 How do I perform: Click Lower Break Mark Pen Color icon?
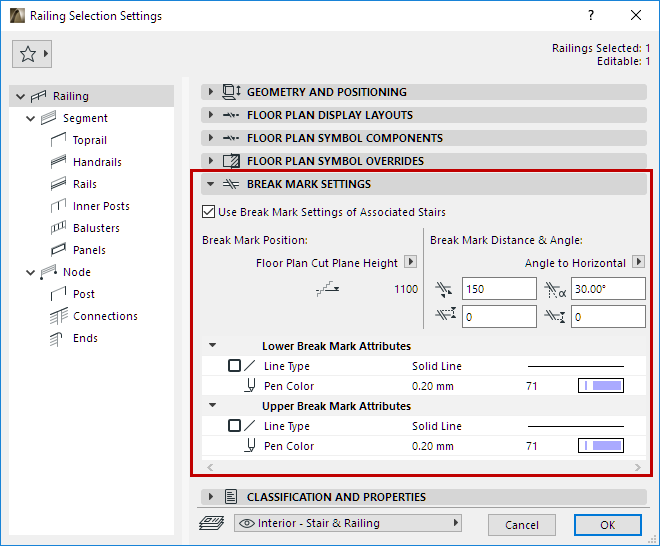coord(250,385)
